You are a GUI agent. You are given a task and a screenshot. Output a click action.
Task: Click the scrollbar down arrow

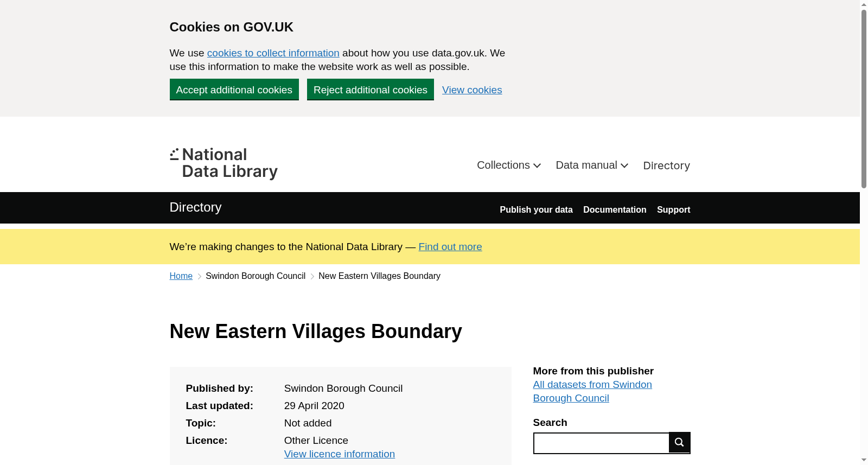click(x=864, y=460)
